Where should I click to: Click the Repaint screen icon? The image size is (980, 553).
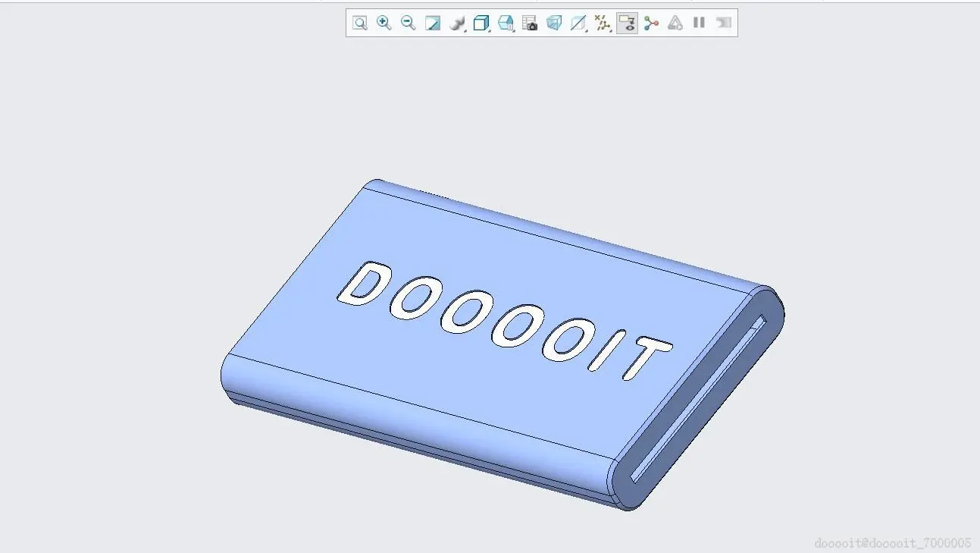point(433,23)
